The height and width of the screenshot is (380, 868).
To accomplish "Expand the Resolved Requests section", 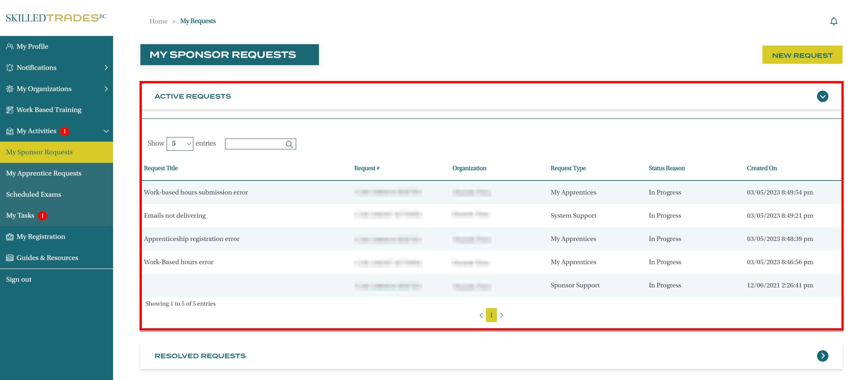I will (x=822, y=356).
